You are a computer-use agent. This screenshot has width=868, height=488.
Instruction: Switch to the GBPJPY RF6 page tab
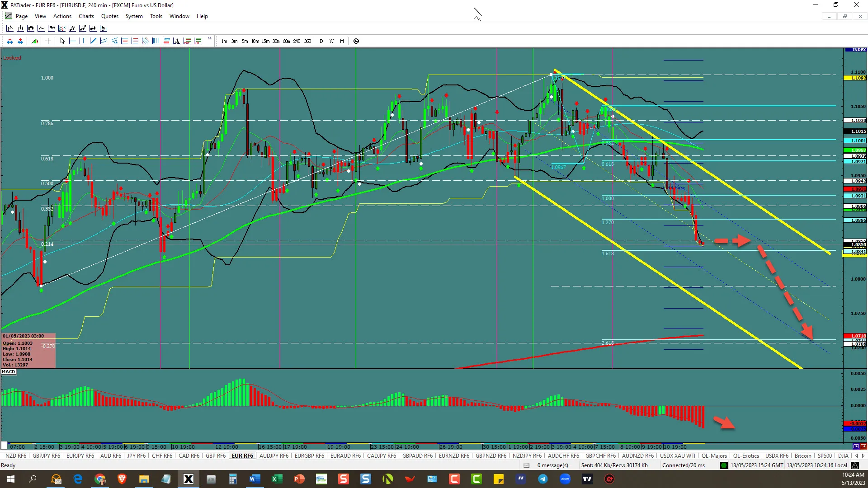[46, 456]
